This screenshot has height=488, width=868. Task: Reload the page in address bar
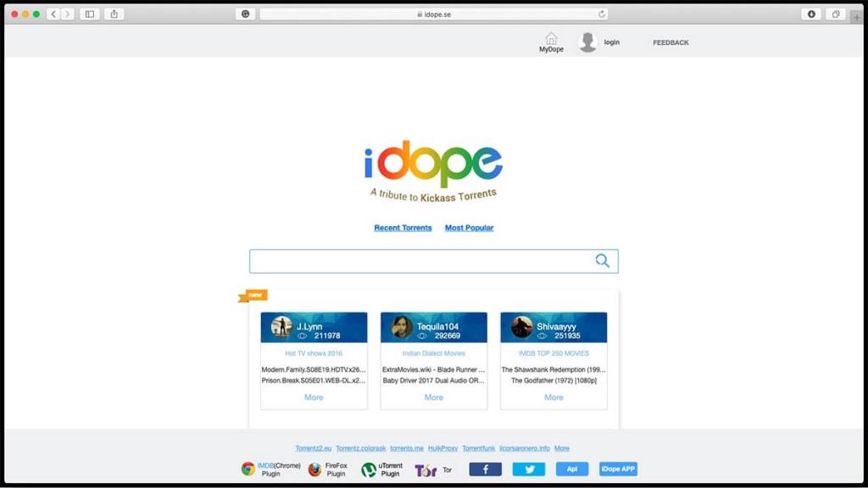point(602,14)
